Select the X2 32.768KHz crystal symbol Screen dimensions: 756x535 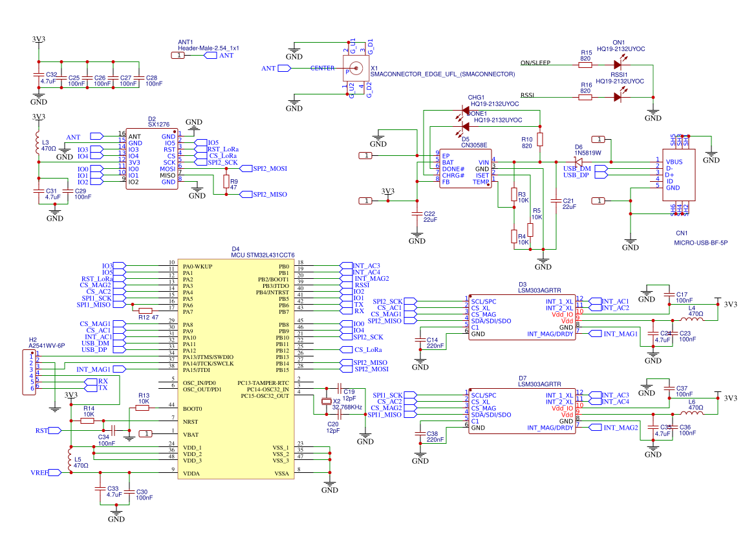(x=327, y=402)
